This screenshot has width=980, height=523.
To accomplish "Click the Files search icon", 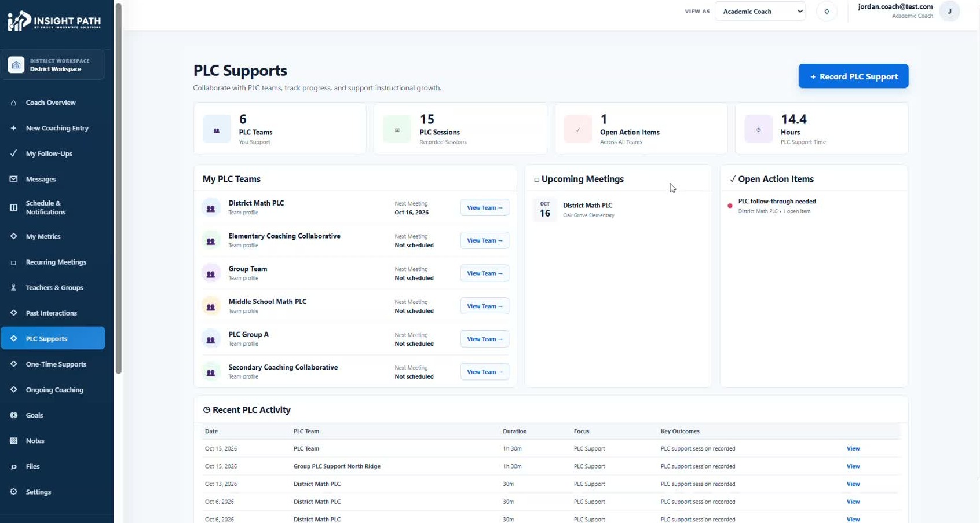I will pos(13,466).
